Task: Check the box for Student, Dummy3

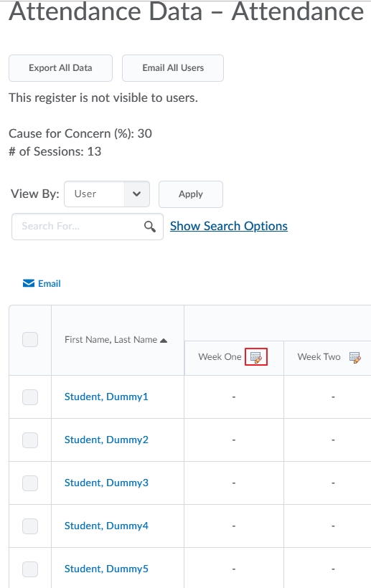Action: pyautogui.click(x=30, y=483)
